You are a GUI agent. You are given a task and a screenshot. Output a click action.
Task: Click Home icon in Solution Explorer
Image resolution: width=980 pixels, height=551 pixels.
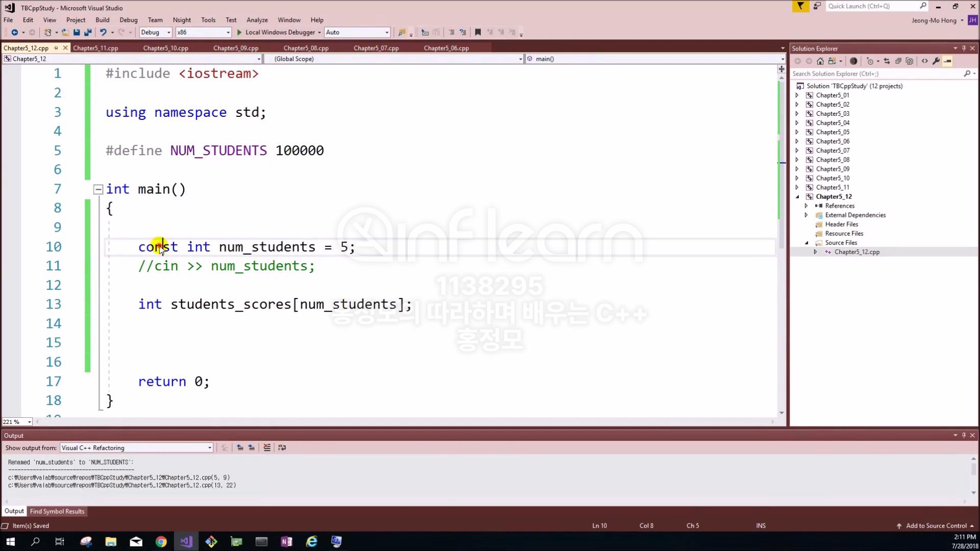click(820, 61)
